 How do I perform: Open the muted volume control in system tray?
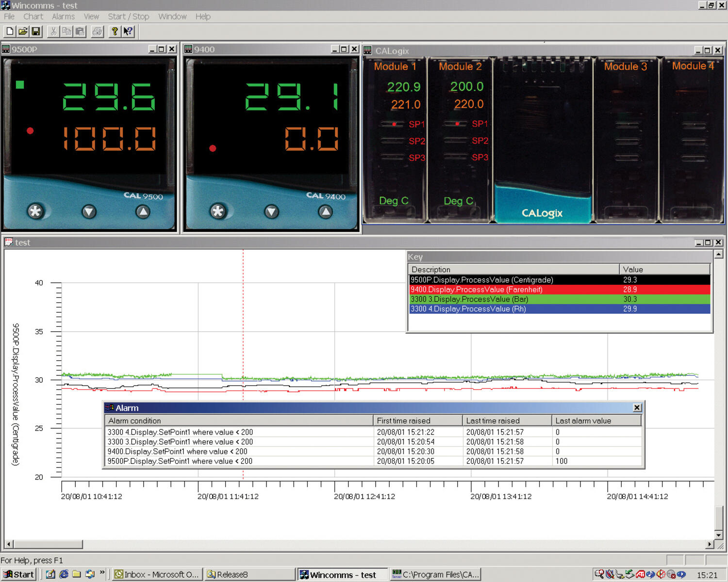pos(661,574)
